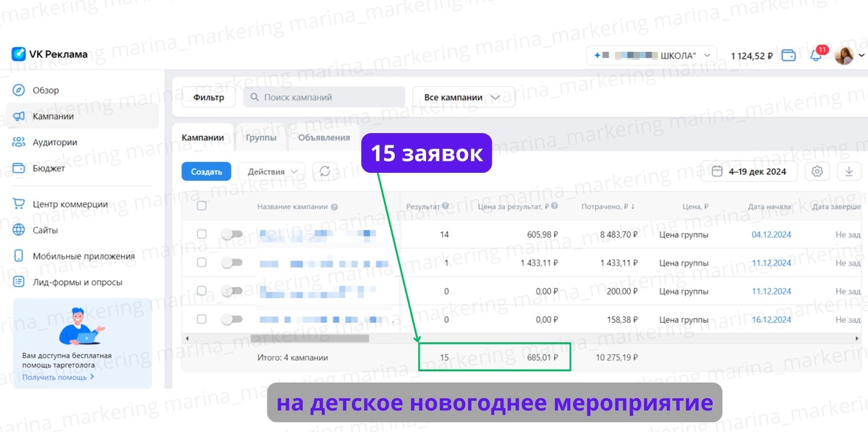
Task: Check the campaign row with 158,38 ₽ spent
Action: pyautogui.click(x=202, y=319)
